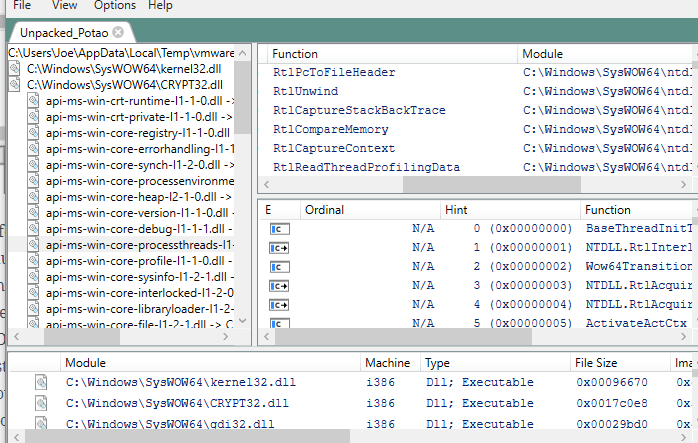This screenshot has width=698, height=443.
Task: Click the export icon for Wow64Transition row
Action: pyautogui.click(x=279, y=266)
